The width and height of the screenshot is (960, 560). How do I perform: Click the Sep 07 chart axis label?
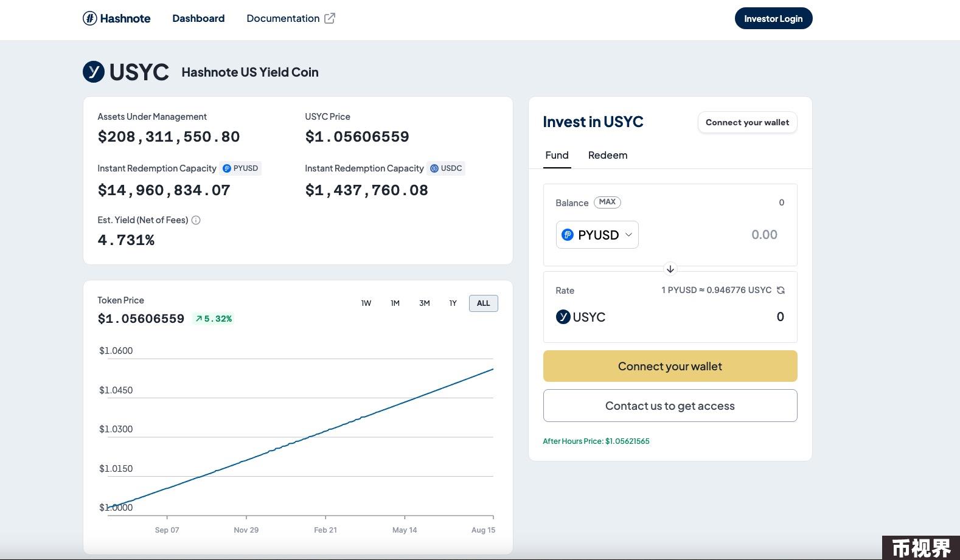pyautogui.click(x=167, y=530)
